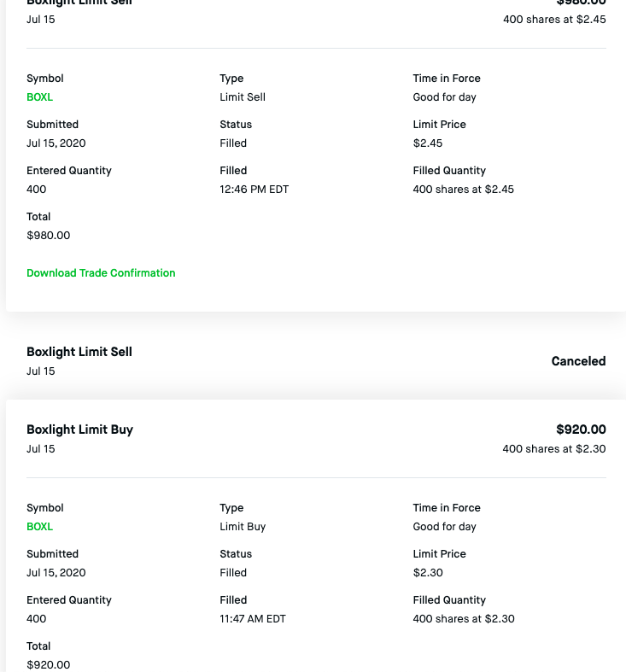The height and width of the screenshot is (672, 626).
Task: Click the Jul 15 date under canceled Limit Sell
Action: click(x=41, y=371)
